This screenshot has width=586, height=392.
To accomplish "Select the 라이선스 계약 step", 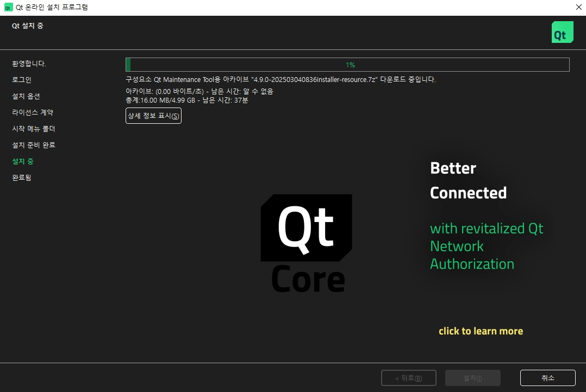I will click(x=33, y=112).
